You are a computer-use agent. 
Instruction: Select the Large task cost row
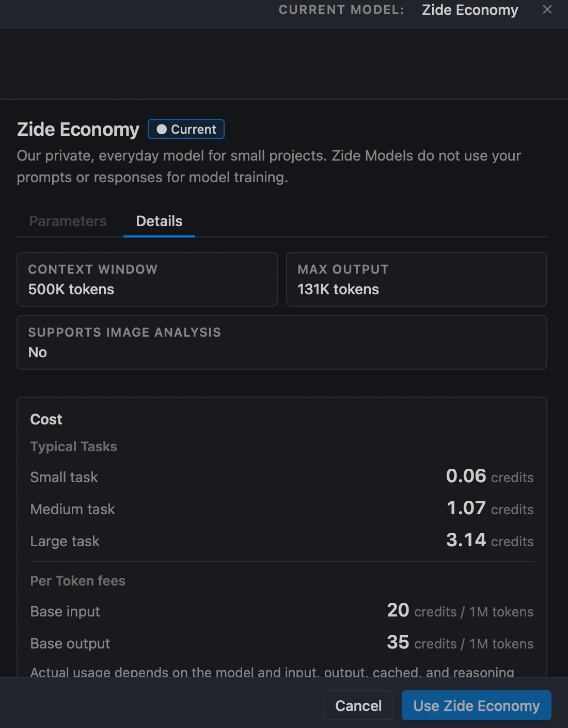282,541
